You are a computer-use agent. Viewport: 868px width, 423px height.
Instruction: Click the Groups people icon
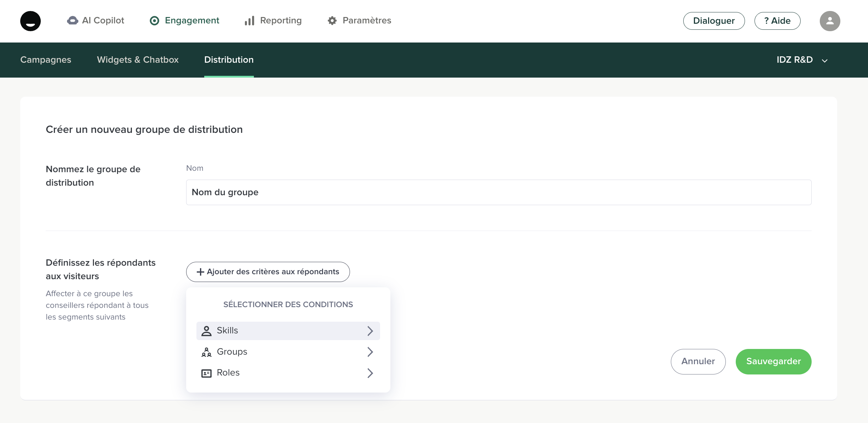tap(206, 352)
